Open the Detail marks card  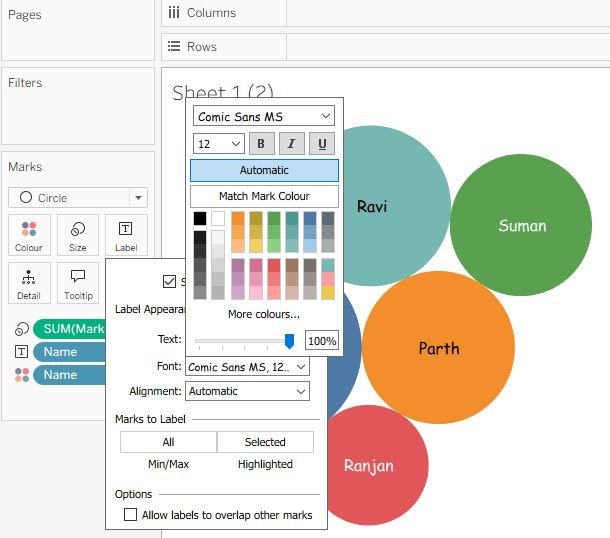[29, 282]
